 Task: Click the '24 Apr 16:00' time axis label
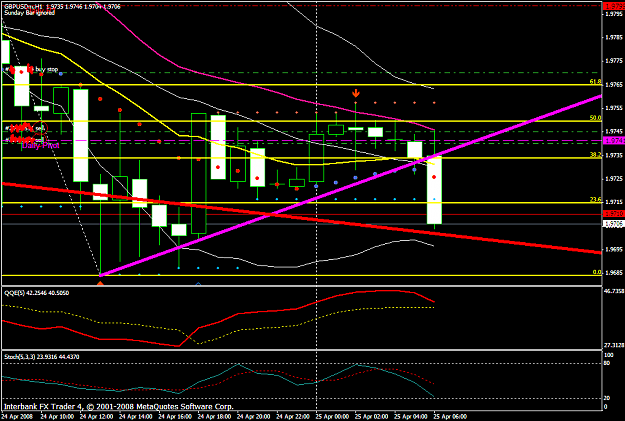(175, 417)
